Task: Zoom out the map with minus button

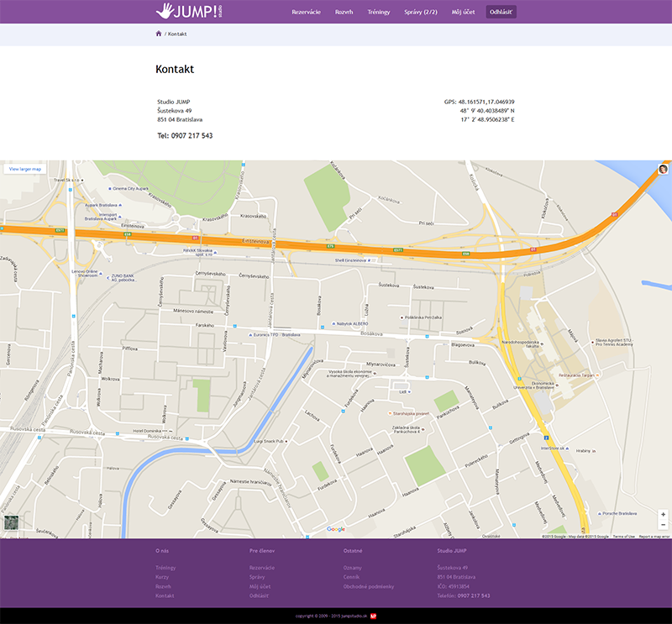Action: pos(663,525)
